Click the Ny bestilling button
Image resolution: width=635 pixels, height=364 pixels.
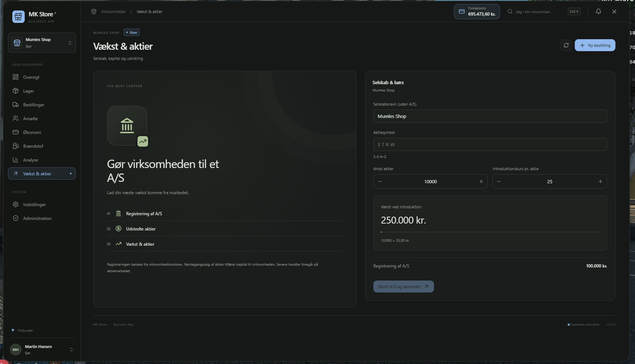595,45
